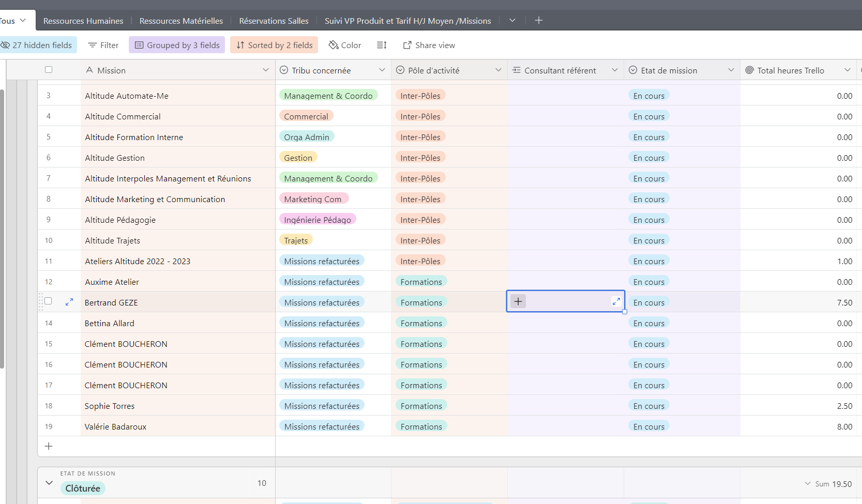Open the Filter options
The image size is (862, 504).
point(103,45)
